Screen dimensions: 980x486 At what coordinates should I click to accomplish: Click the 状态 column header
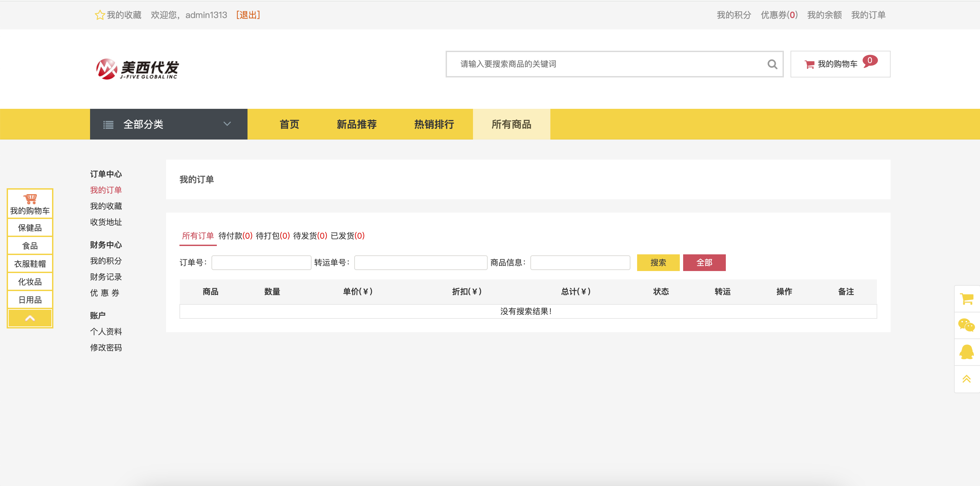click(x=661, y=291)
